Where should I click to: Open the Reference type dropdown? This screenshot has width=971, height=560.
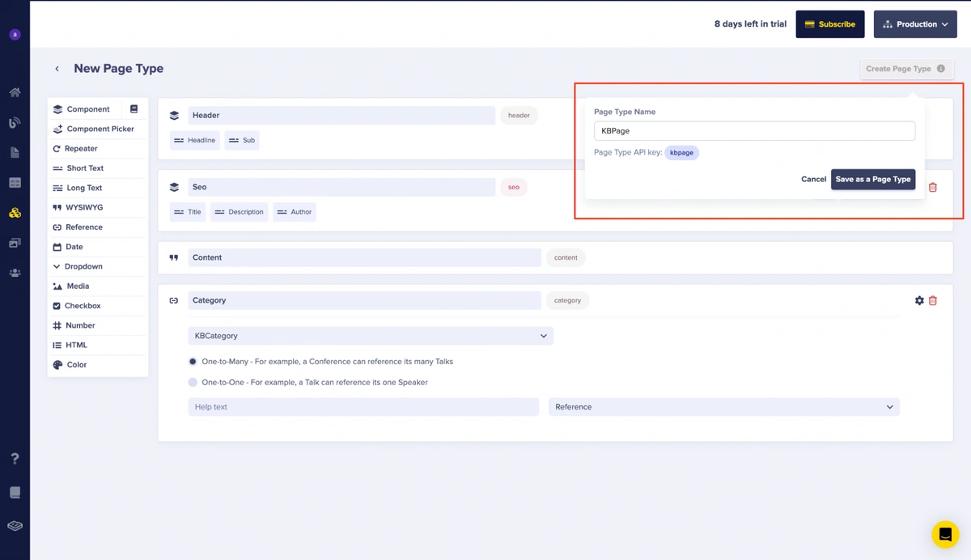coord(723,407)
